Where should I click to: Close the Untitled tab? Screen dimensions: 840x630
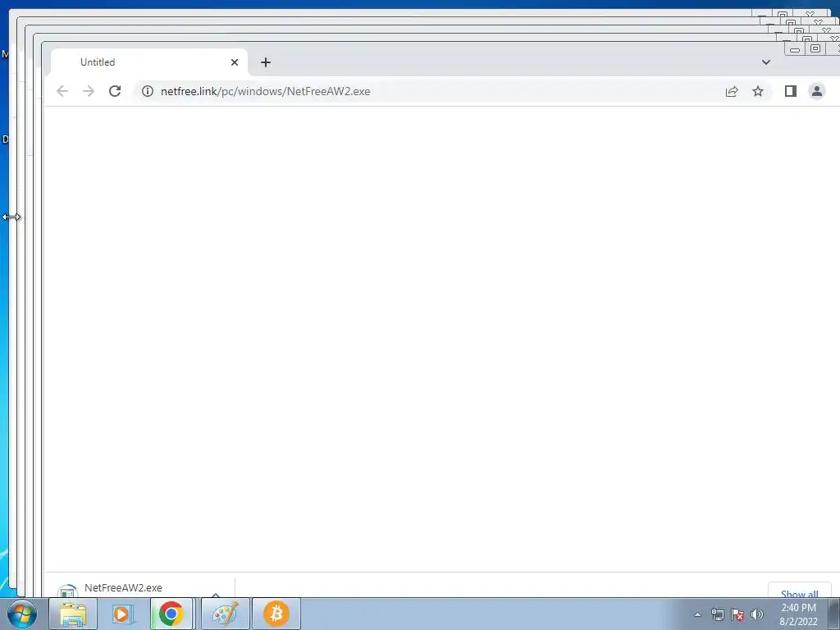click(x=234, y=62)
